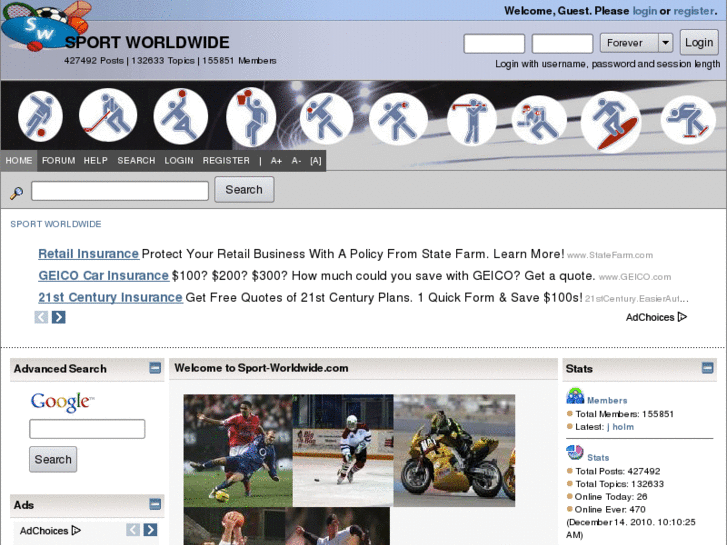Select the basketball dunk icon
The image size is (727, 545).
[x=251, y=117]
